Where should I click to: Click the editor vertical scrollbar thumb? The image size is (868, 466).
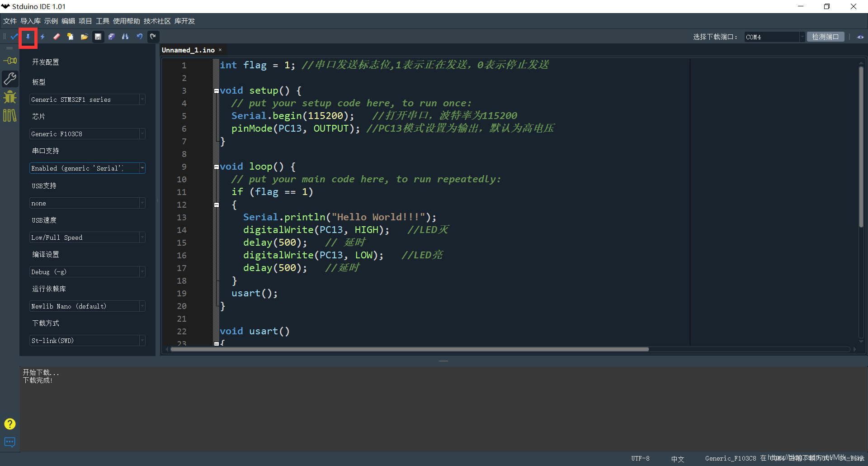click(x=861, y=147)
